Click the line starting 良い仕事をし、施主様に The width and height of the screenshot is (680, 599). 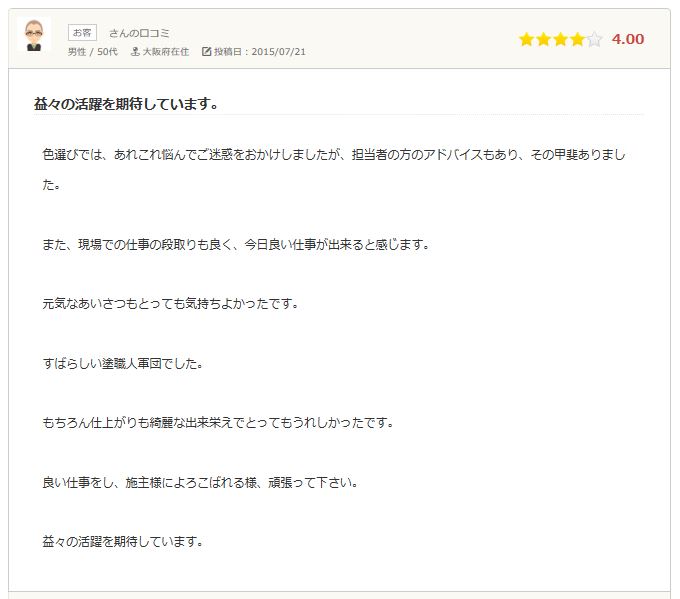pos(200,482)
